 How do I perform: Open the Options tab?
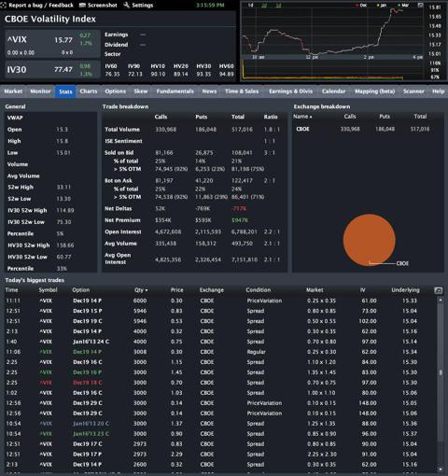coord(116,91)
